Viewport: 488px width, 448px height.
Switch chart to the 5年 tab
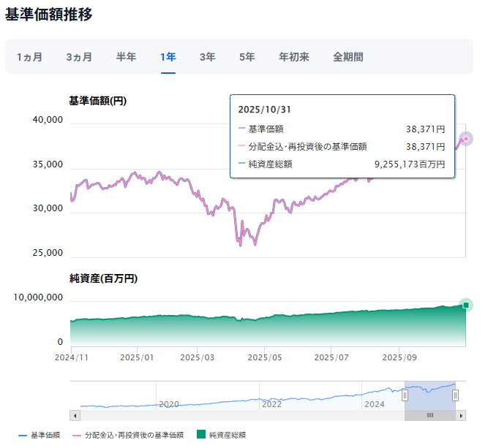tap(247, 57)
